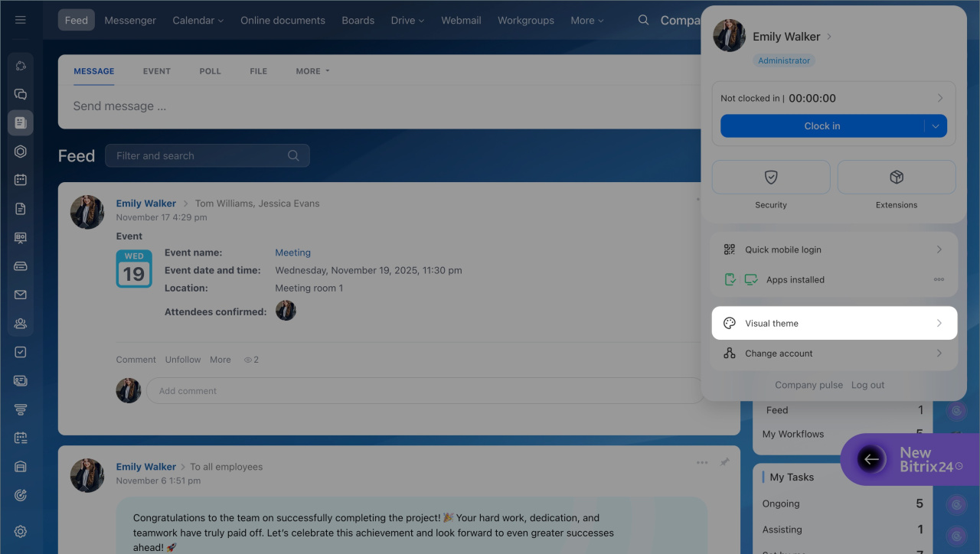Switch to the POLL tab

(210, 71)
